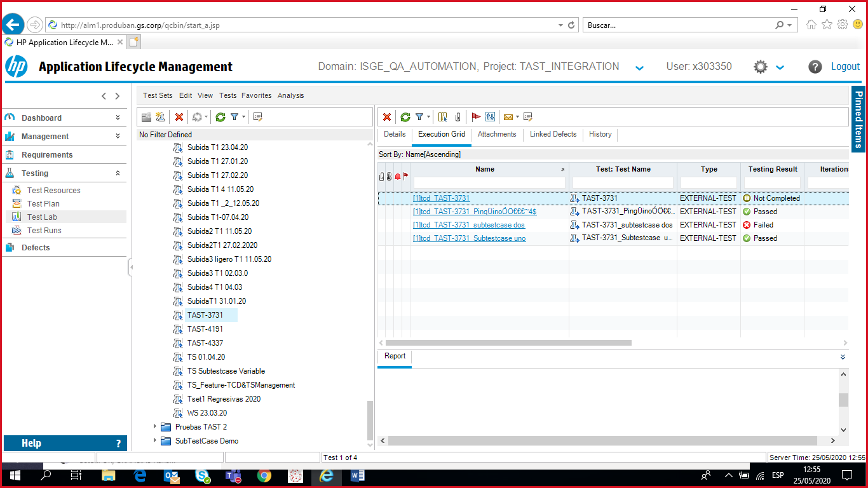Click the red flag follow-up icon in the grid toolbar

pyautogui.click(x=476, y=117)
